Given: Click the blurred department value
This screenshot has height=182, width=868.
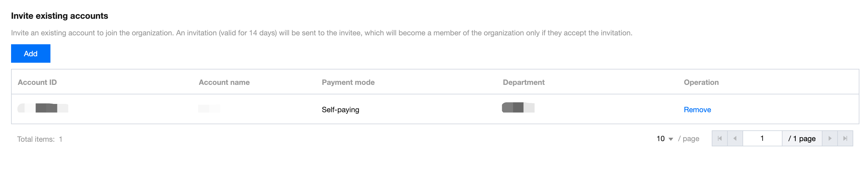Looking at the screenshot, I should pyautogui.click(x=518, y=108).
